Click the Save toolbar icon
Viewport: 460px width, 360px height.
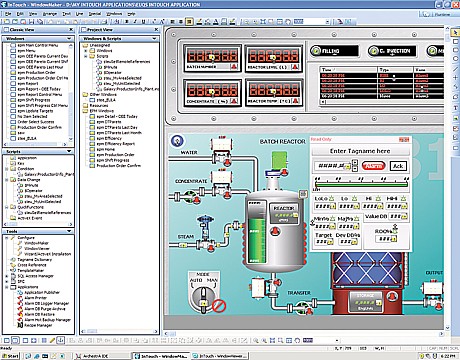pyautogui.click(x=31, y=22)
